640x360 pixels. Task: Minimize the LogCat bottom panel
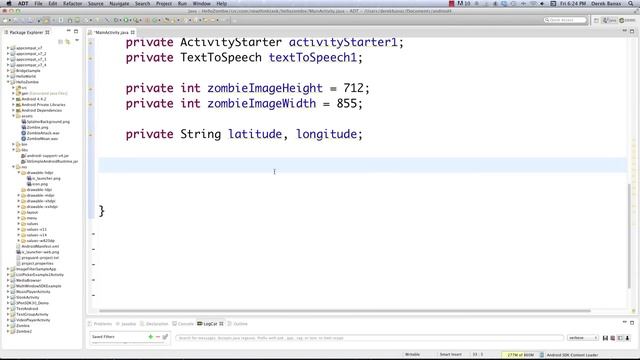pos(624,322)
